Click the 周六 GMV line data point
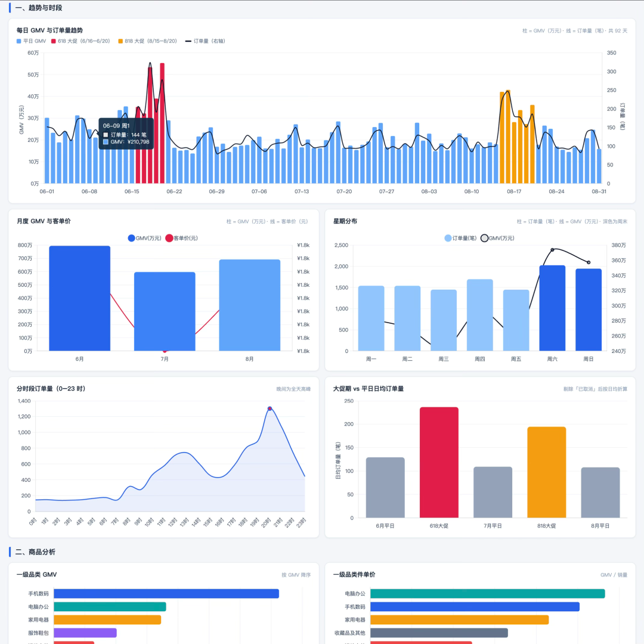The image size is (644, 644). (x=552, y=250)
